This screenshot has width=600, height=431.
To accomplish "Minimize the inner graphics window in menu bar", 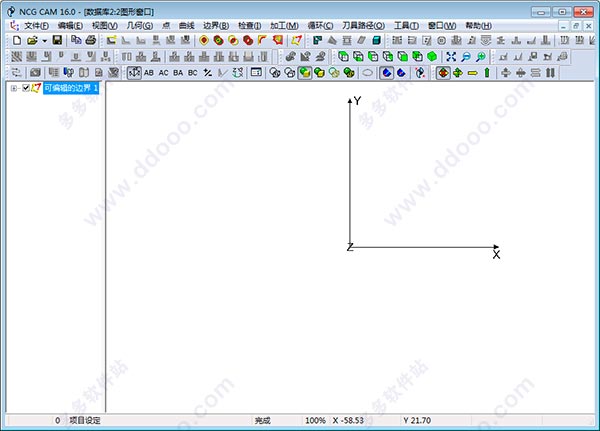I will [x=563, y=26].
